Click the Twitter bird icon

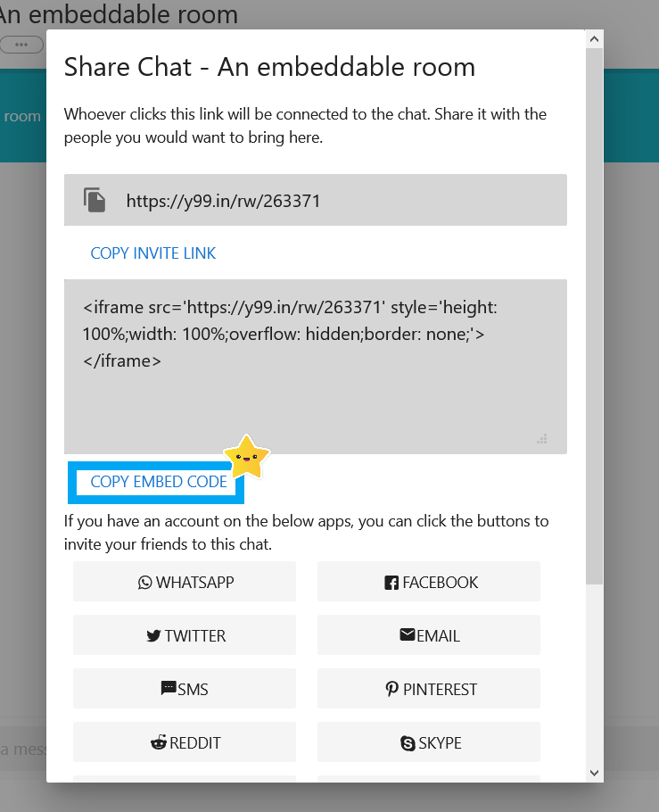153,636
